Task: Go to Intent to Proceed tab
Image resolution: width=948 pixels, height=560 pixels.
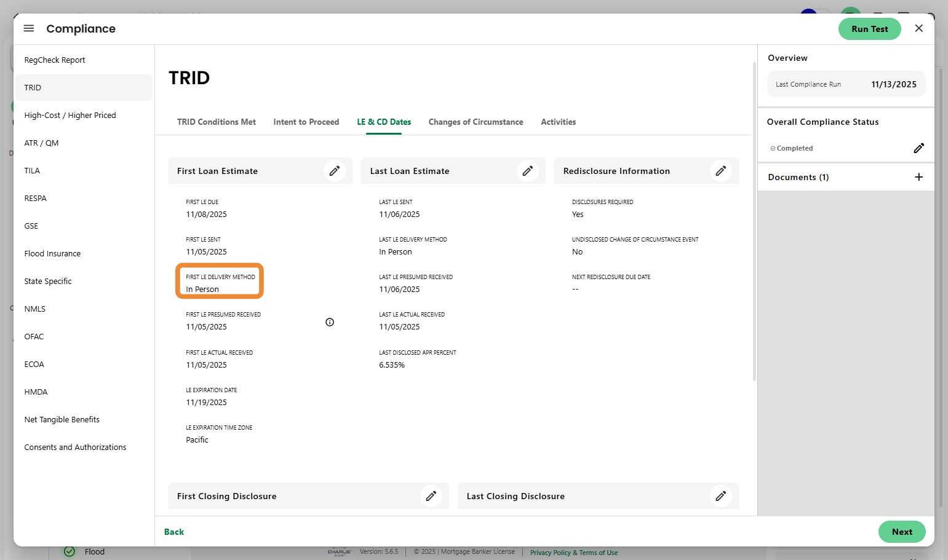Action: pos(306,122)
